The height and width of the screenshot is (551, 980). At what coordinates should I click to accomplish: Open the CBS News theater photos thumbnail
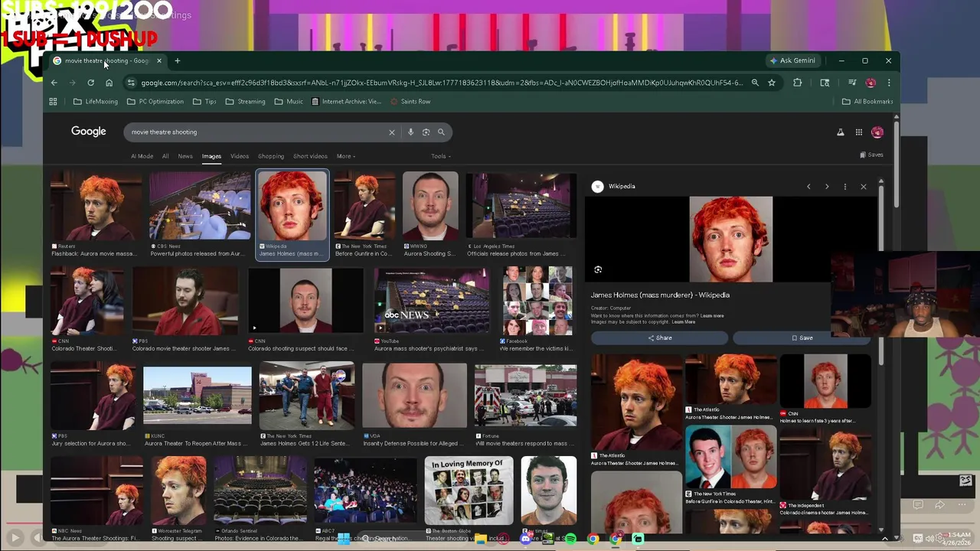(200, 206)
